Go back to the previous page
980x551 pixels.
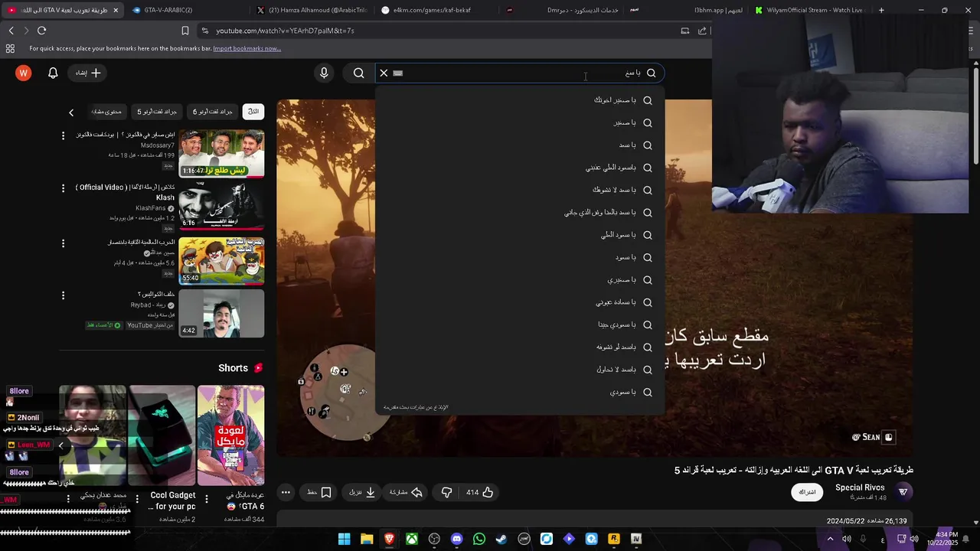[x=11, y=31]
